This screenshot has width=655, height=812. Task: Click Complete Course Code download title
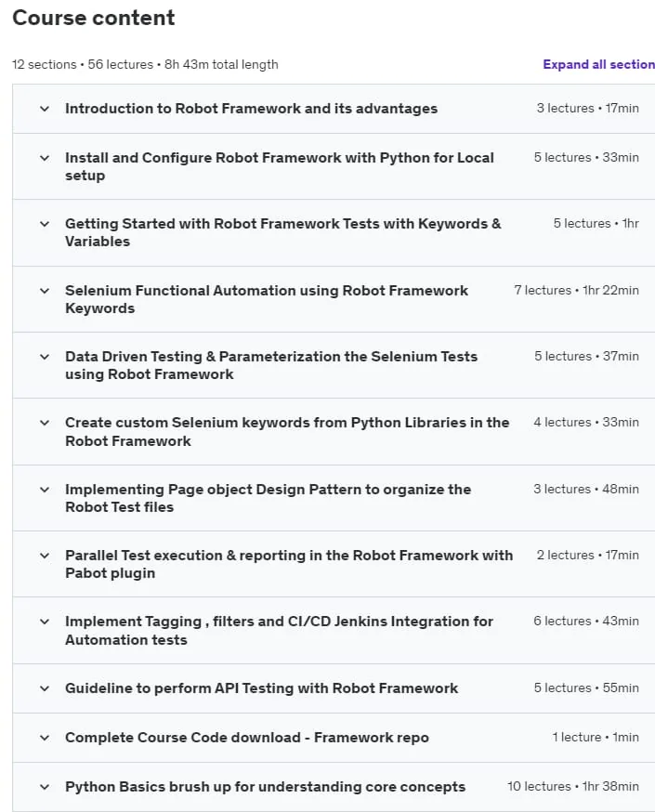point(247,738)
